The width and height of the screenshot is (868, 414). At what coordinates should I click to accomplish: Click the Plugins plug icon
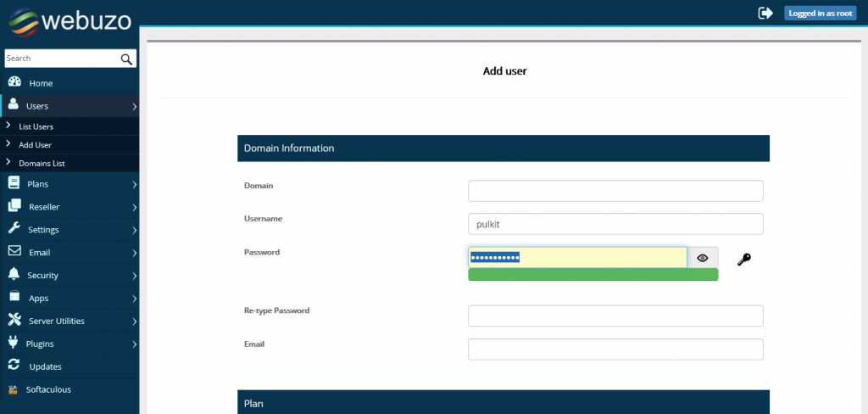(x=14, y=342)
